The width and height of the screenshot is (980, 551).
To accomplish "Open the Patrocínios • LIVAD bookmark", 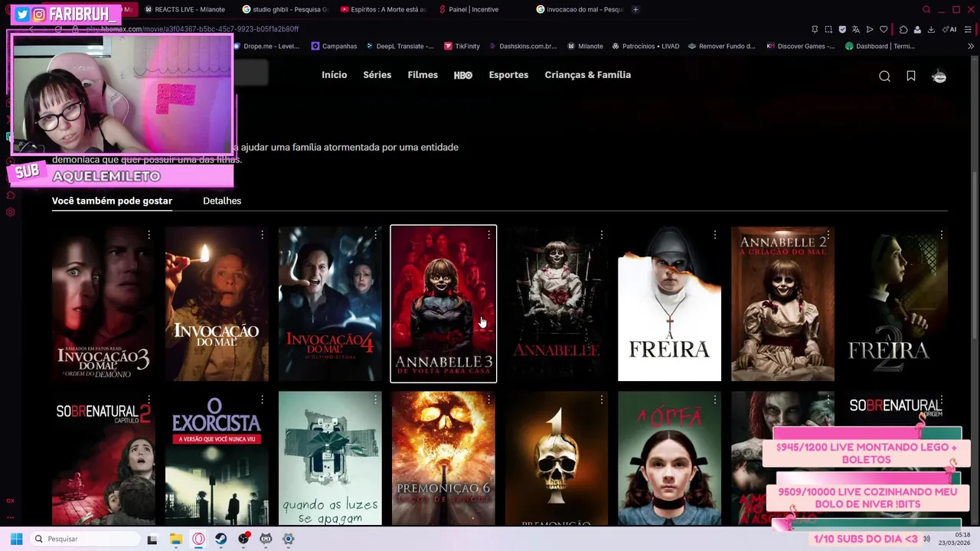I will (x=645, y=46).
